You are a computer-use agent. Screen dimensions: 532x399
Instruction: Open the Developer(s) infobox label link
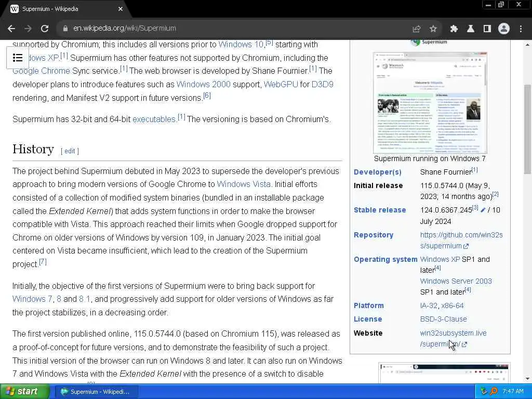point(378,172)
